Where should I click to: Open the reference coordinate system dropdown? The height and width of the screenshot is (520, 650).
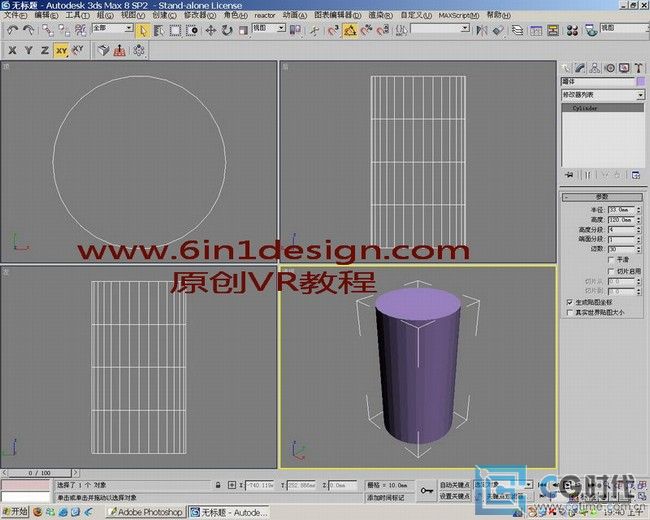(281, 28)
